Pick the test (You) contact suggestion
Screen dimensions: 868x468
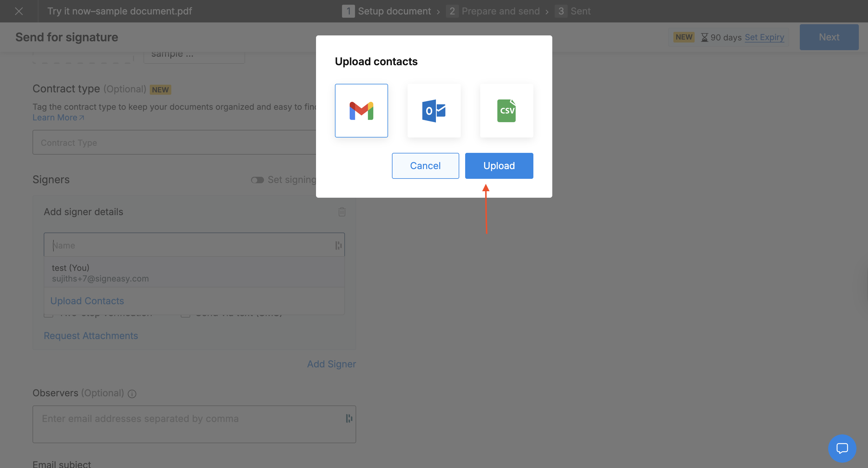(x=194, y=273)
